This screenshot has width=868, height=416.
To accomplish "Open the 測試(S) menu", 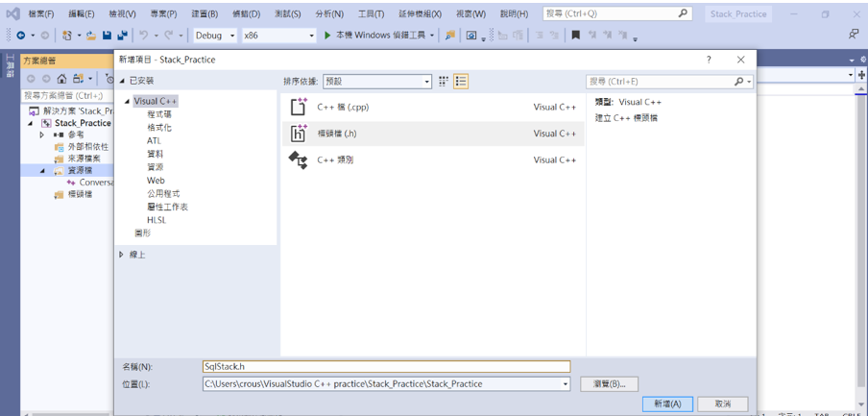I will 287,13.
